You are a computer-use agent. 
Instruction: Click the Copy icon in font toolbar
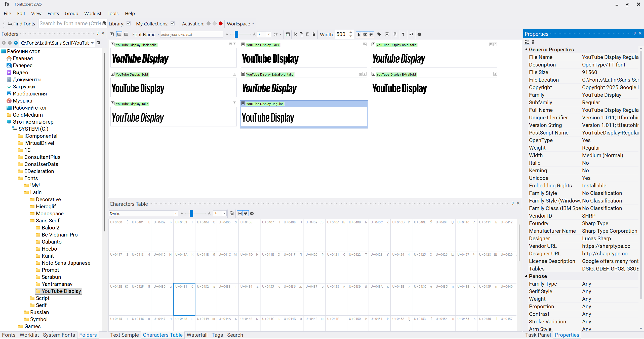pyautogui.click(x=301, y=34)
